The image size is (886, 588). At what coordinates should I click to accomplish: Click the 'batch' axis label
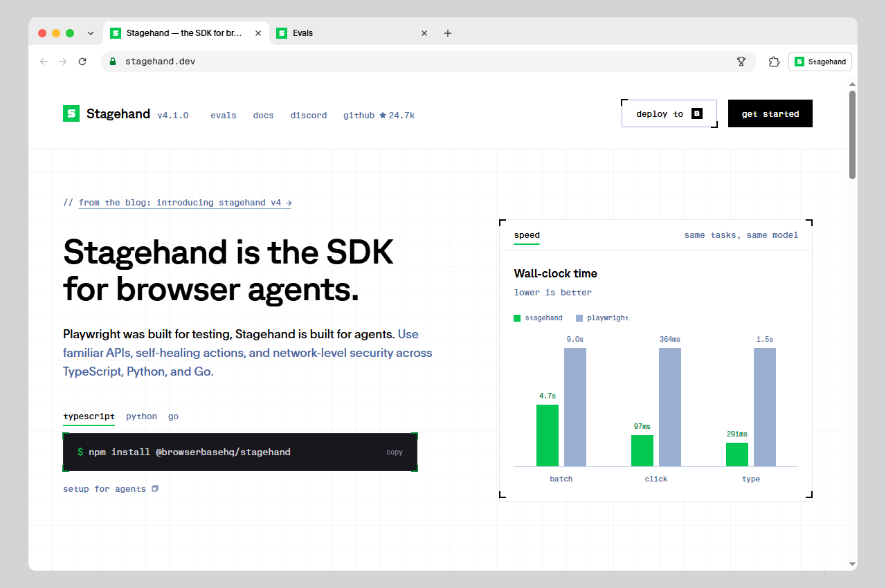click(561, 479)
